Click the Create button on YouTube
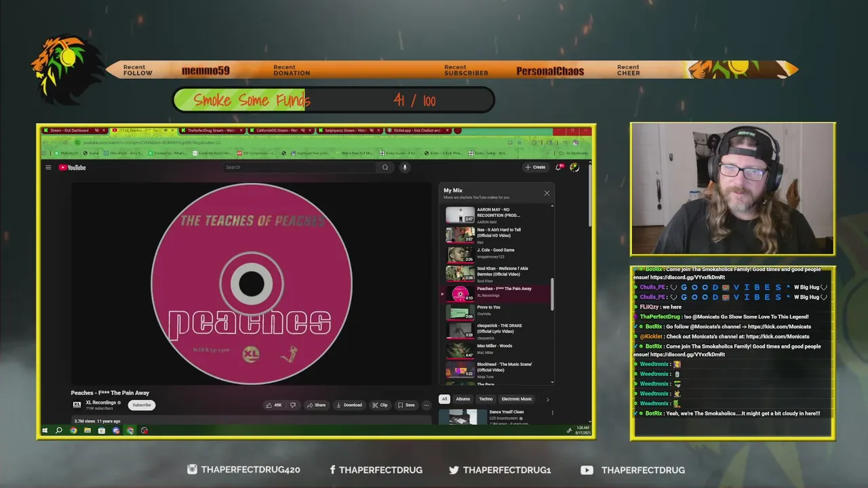868x488 pixels. (x=535, y=167)
